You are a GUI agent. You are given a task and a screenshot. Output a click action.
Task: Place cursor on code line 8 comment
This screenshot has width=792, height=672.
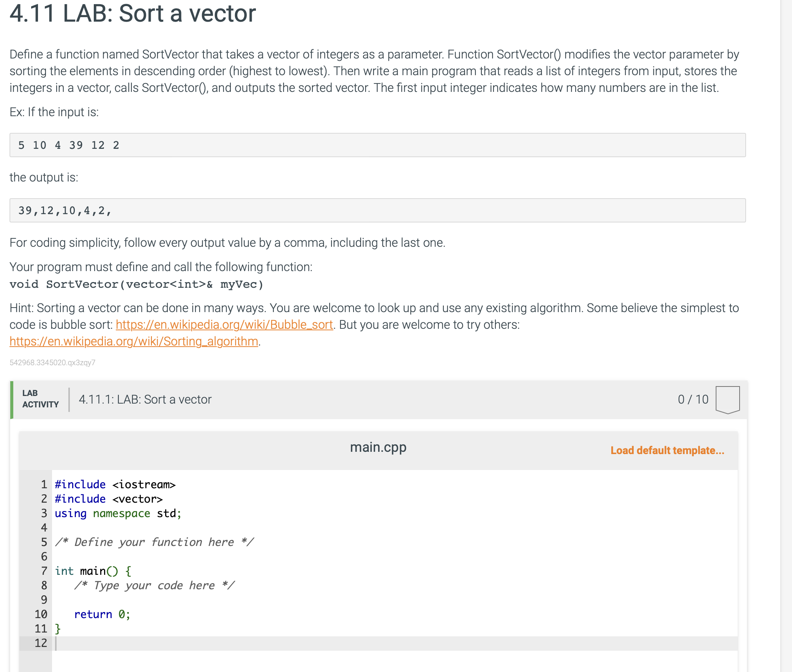[x=154, y=585]
